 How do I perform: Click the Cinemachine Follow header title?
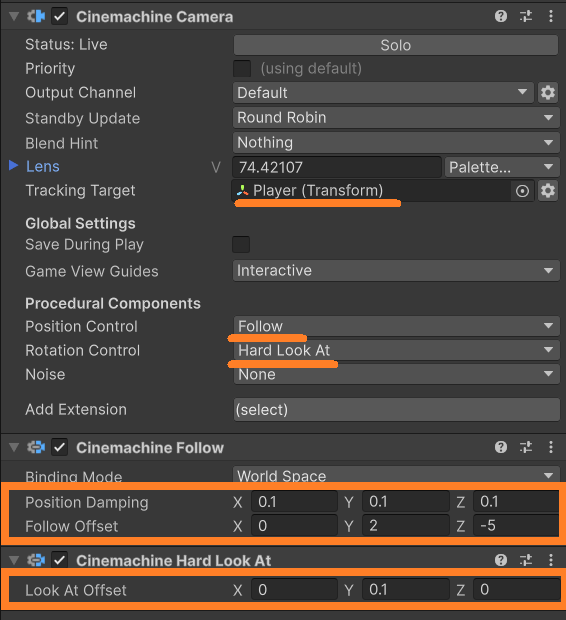tap(150, 448)
